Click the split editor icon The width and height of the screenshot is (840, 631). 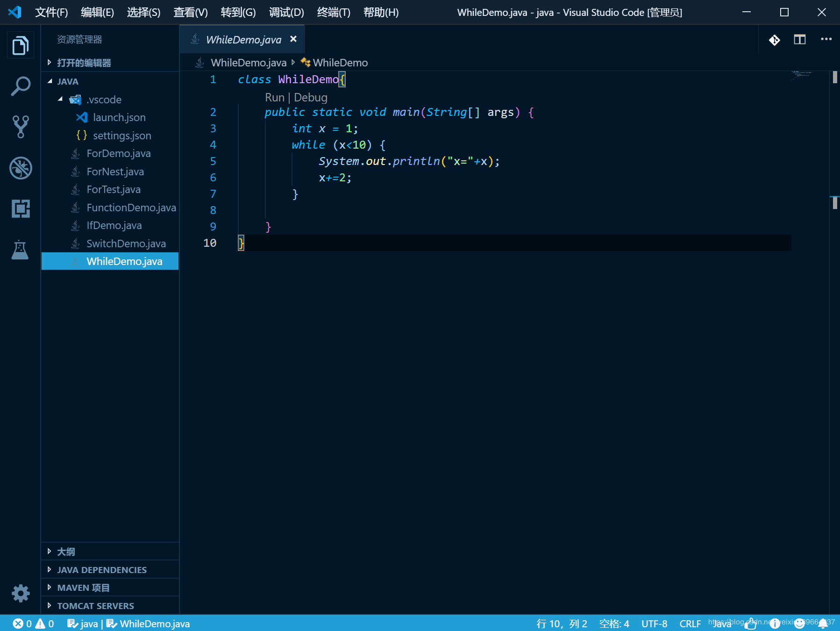point(799,40)
